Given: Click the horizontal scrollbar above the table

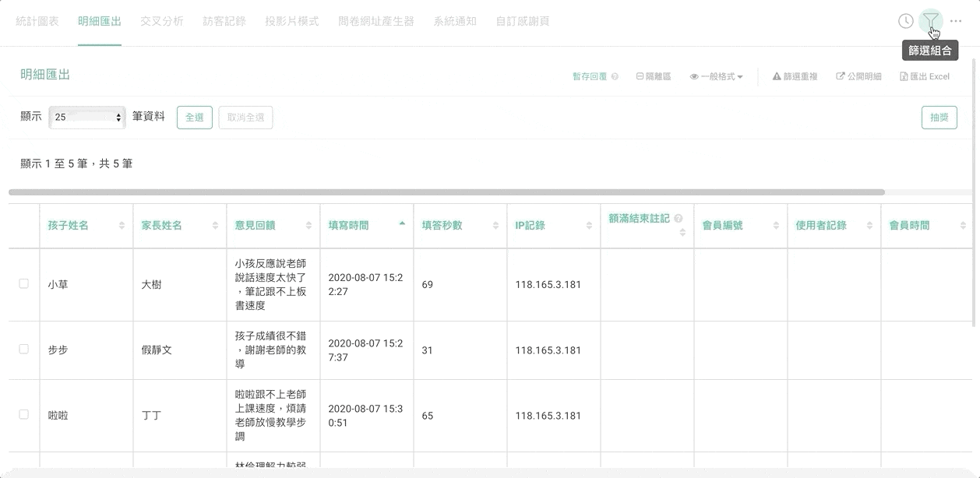Looking at the screenshot, I should pos(446,192).
